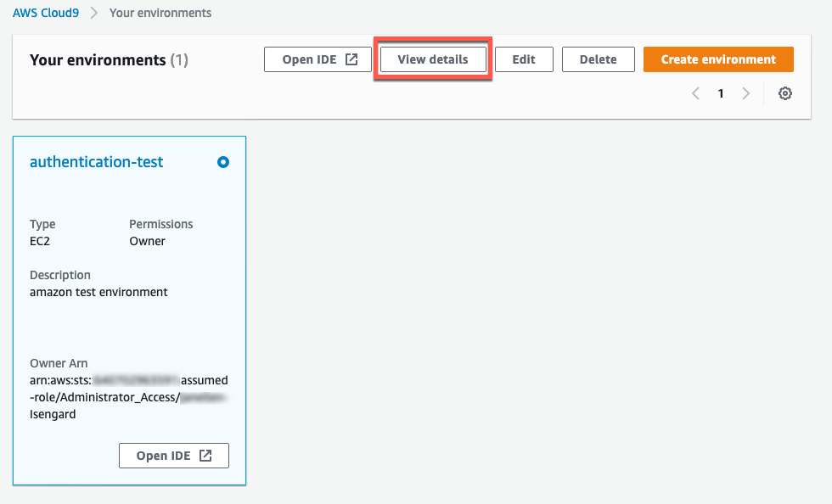Image resolution: width=832 pixels, height=504 pixels.
Task: Click the EC2 type value
Action: (x=40, y=241)
